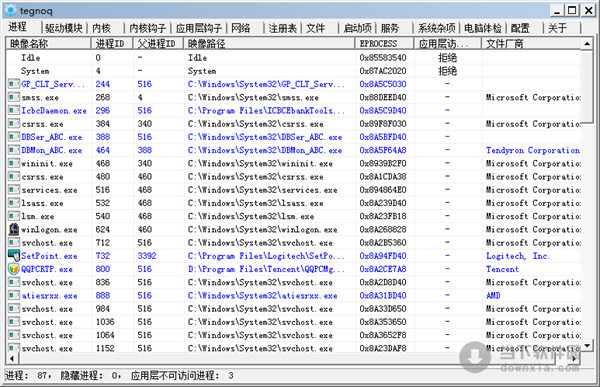
Task: Click the lsm.exe process icon
Action: (14, 216)
